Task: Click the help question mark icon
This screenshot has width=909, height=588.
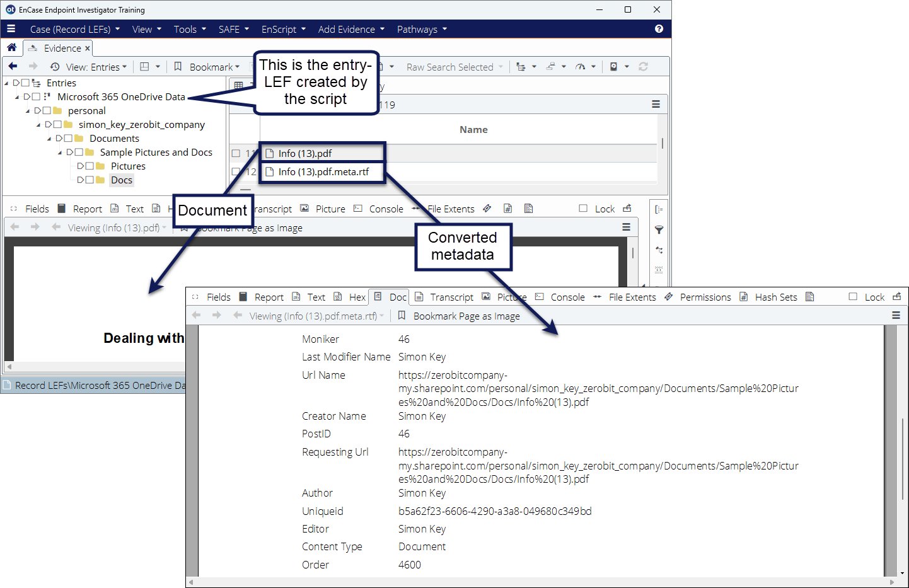Action: pyautogui.click(x=659, y=29)
